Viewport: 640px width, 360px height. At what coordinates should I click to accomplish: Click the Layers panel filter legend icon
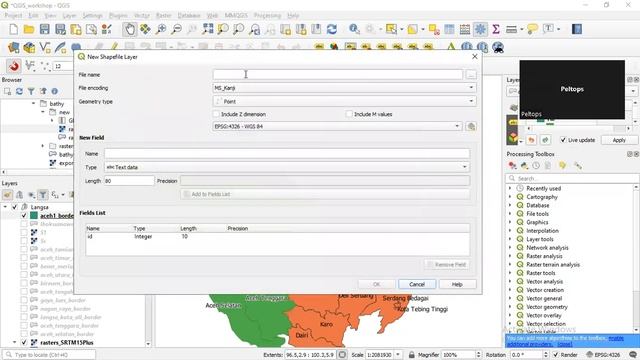[x=42, y=195]
